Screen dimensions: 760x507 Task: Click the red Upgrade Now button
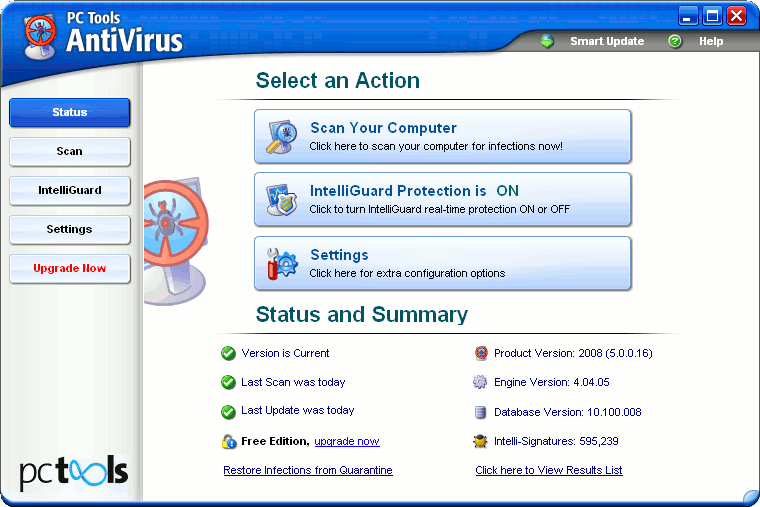(x=70, y=269)
